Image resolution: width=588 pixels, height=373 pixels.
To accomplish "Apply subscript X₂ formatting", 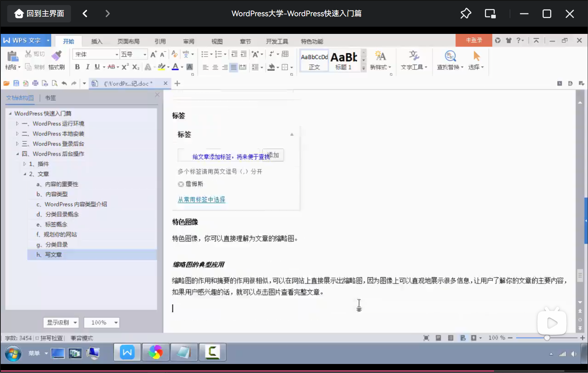I will pyautogui.click(x=135, y=67).
